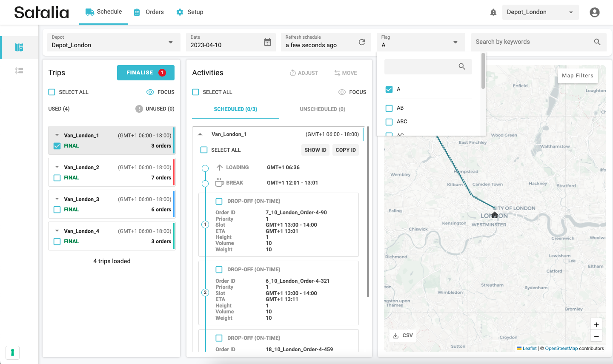The height and width of the screenshot is (364, 613).
Task: Zoom in on the map
Action: point(596,324)
